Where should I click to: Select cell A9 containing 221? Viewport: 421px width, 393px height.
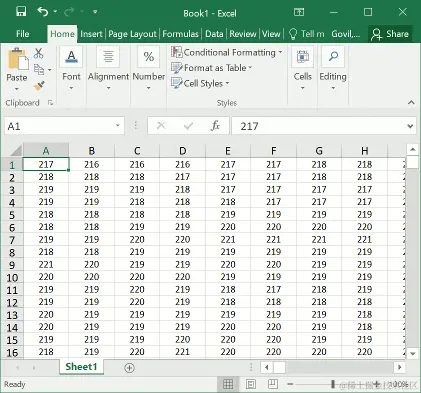(46, 265)
